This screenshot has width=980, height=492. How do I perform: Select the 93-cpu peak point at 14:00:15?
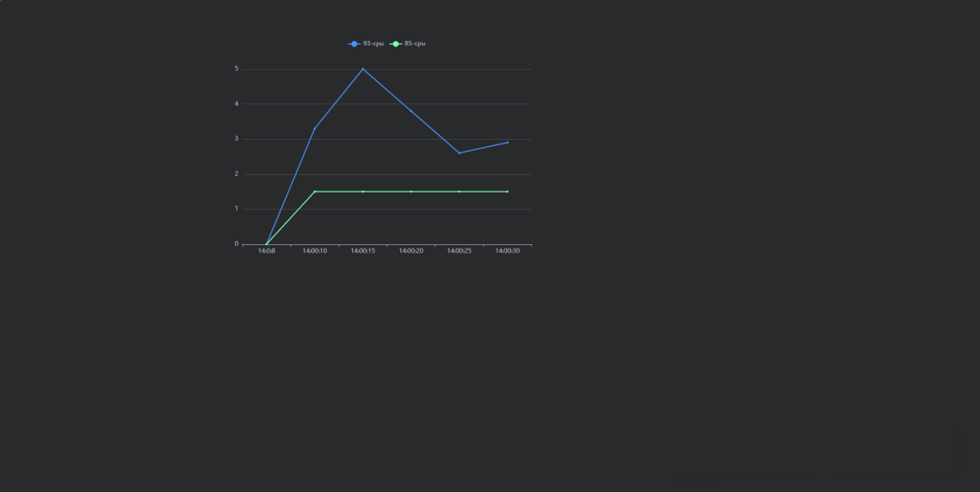click(x=363, y=69)
